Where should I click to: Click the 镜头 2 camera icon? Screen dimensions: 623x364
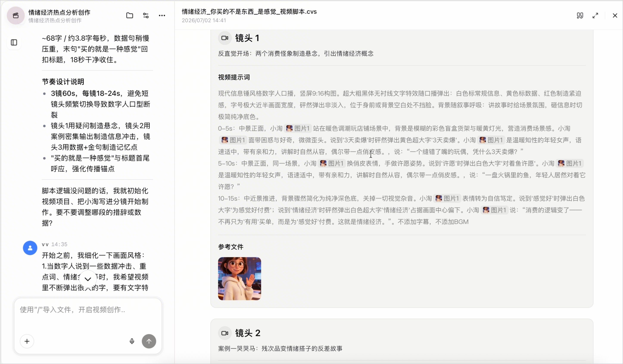pos(225,333)
